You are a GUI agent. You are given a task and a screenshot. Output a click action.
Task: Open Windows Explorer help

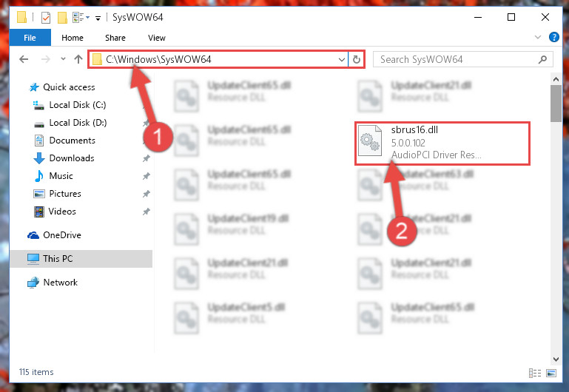(553, 37)
